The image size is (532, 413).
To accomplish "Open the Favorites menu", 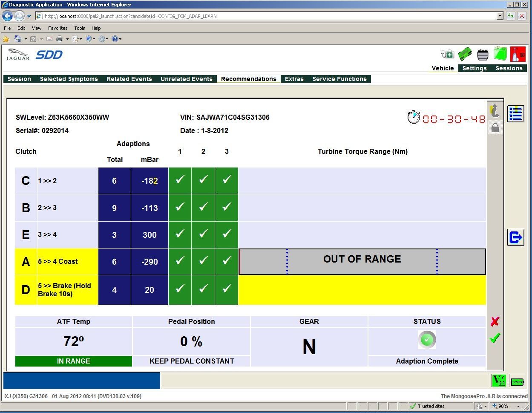I will pos(58,28).
